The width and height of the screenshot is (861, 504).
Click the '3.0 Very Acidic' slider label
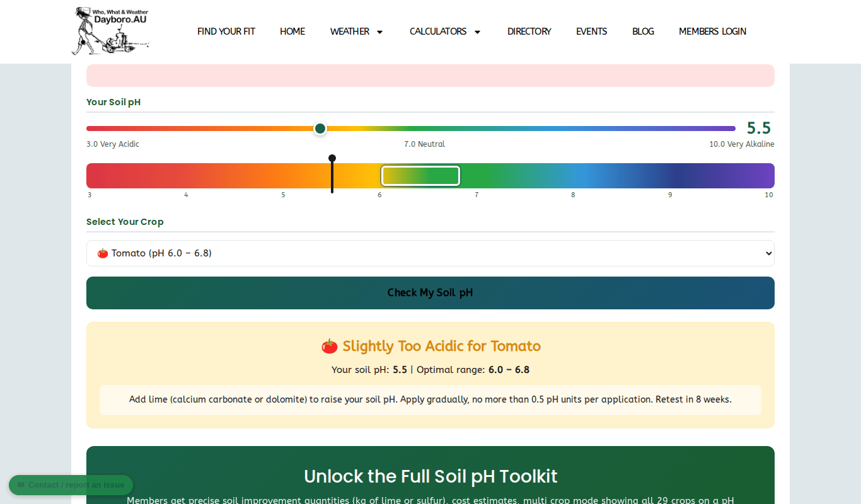pyautogui.click(x=113, y=144)
